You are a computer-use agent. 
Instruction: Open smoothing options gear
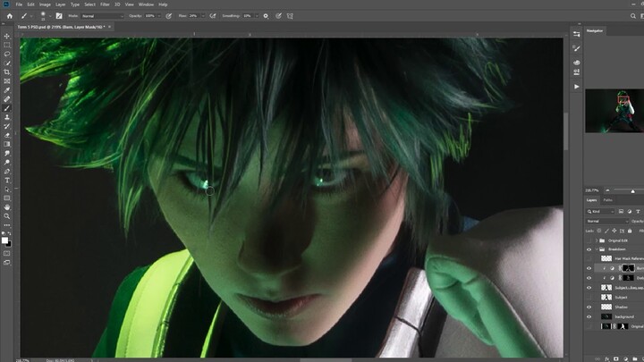tap(266, 16)
